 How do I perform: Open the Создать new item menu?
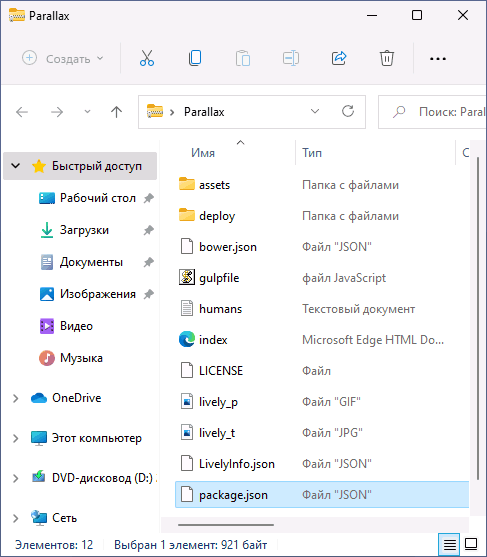coord(63,58)
